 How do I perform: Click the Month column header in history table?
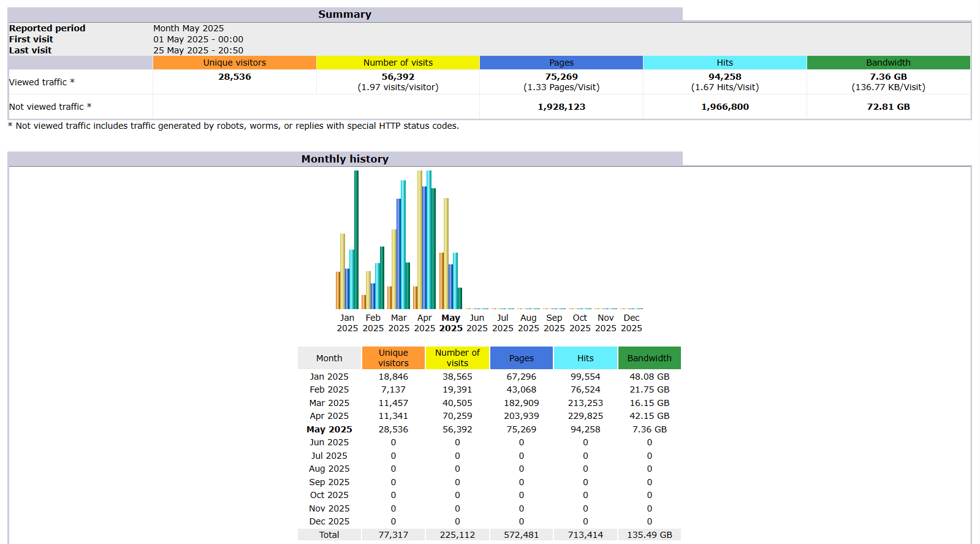pyautogui.click(x=329, y=358)
